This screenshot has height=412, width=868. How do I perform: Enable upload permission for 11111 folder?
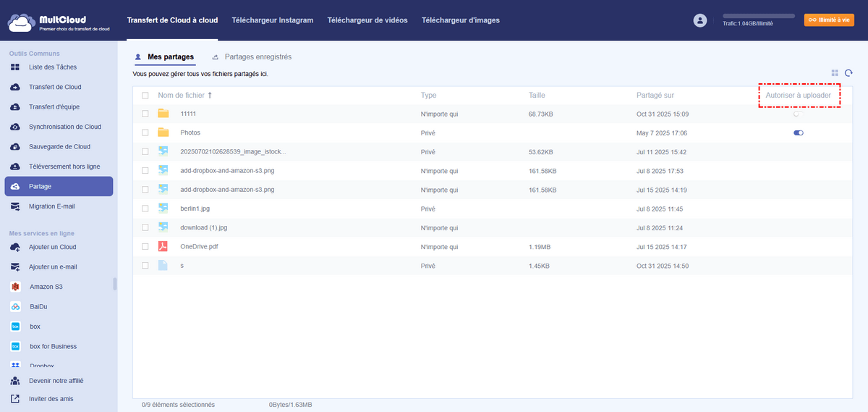click(x=799, y=114)
